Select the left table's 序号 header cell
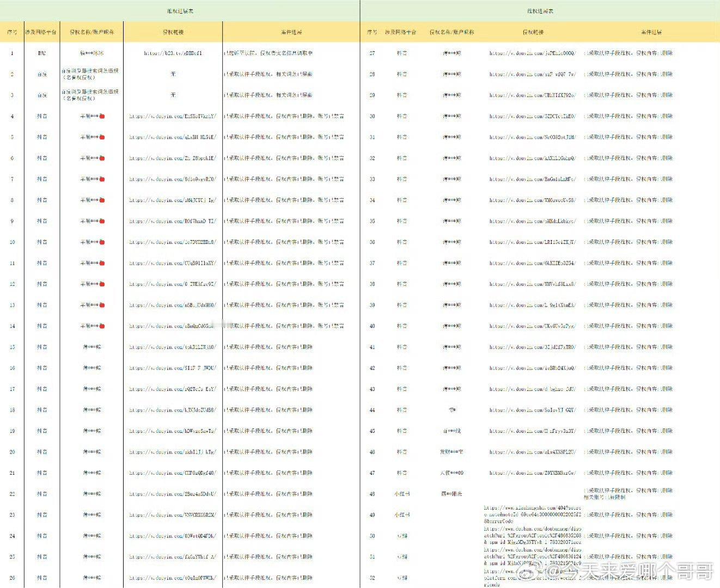The width and height of the screenshot is (720, 588). [x=12, y=32]
